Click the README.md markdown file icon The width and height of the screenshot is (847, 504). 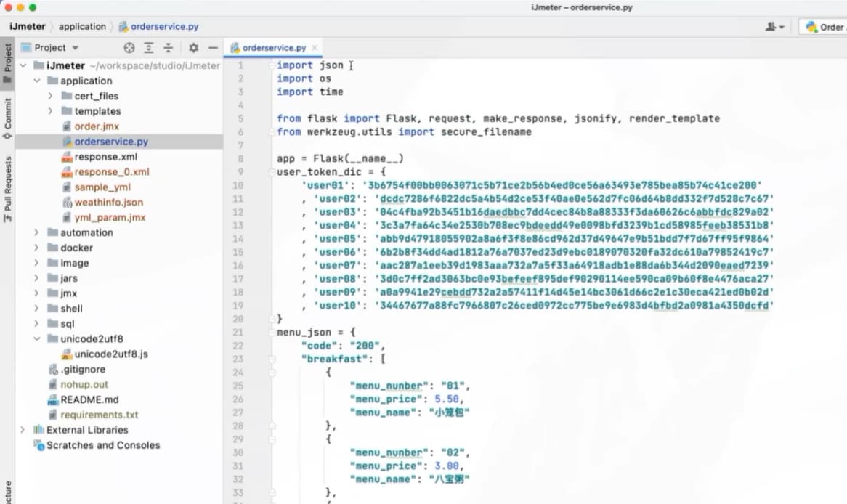(x=53, y=399)
